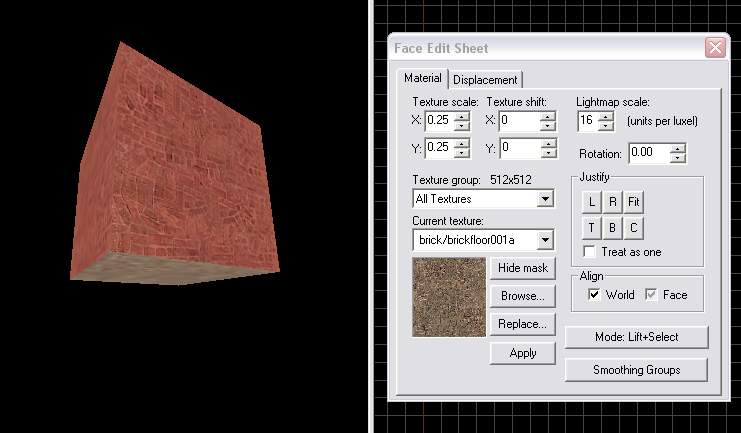
Task: Enable the Treat as one checkbox
Action: tap(590, 252)
